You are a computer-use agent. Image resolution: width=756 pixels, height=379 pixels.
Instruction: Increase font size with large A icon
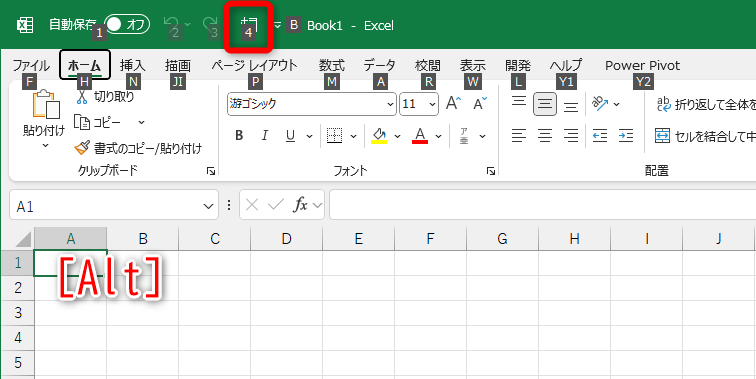coord(453,104)
